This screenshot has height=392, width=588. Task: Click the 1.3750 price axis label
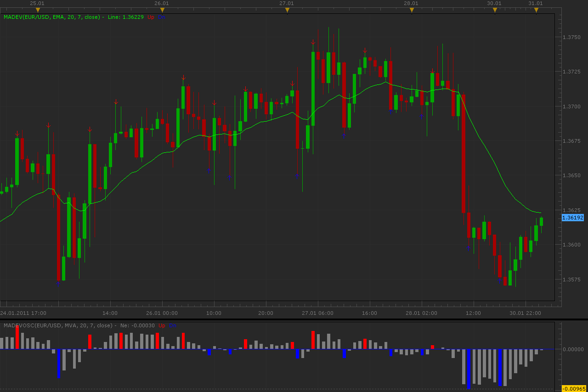571,37
